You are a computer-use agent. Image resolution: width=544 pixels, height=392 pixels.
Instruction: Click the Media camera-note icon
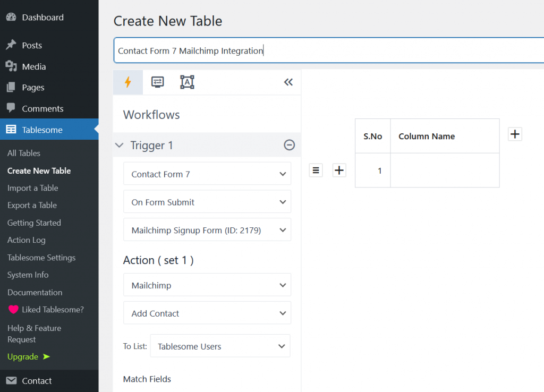[11, 66]
